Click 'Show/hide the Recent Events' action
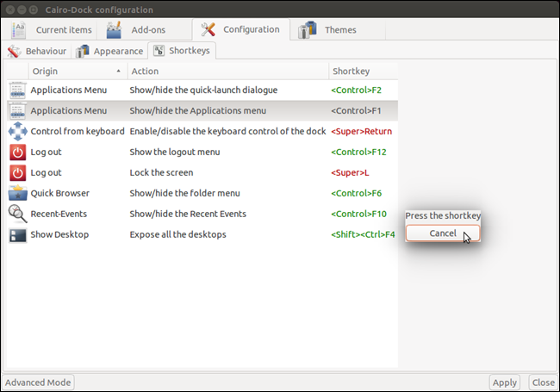This screenshot has width=560, height=392. 188,214
